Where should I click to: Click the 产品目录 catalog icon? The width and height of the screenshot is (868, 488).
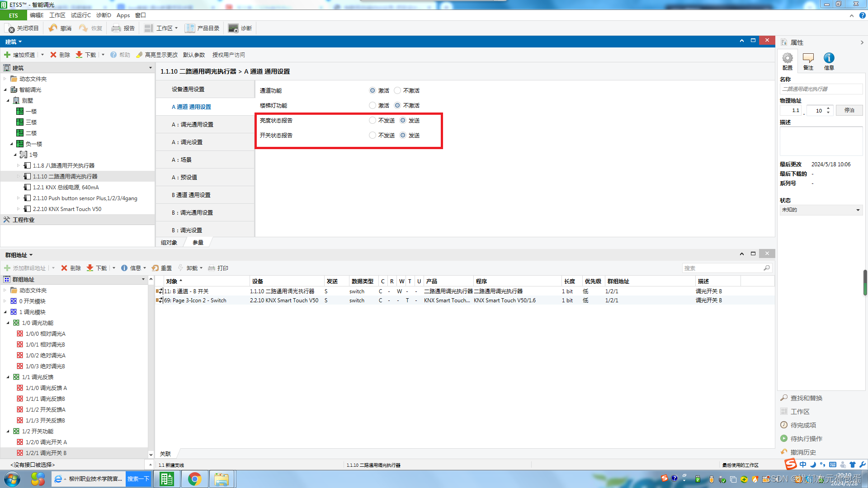[x=190, y=28]
